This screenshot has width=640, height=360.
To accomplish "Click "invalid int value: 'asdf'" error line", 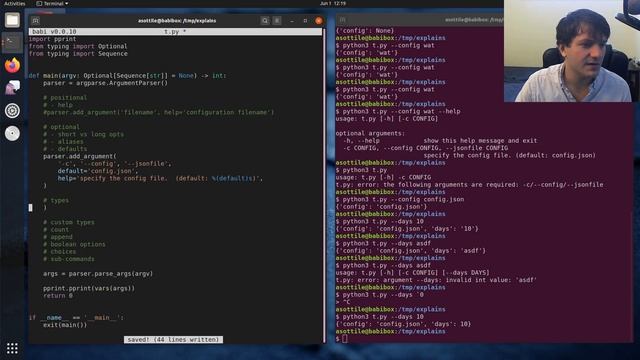I will [436, 280].
